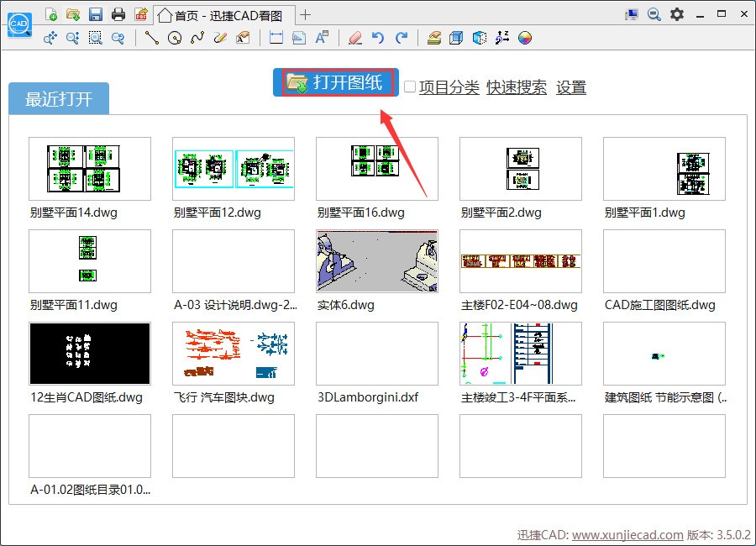Open a drawing with the folder icon
The width and height of the screenshot is (756, 546).
(x=71, y=14)
